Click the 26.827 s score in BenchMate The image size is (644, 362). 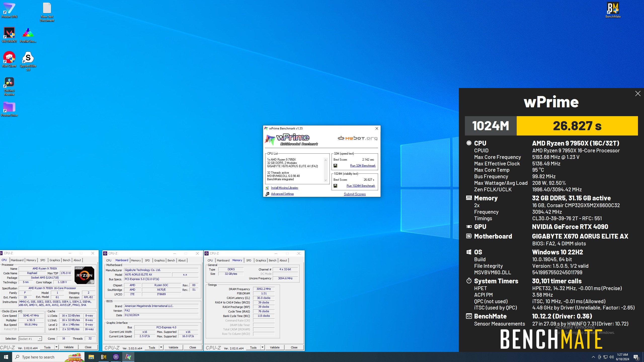(x=577, y=126)
